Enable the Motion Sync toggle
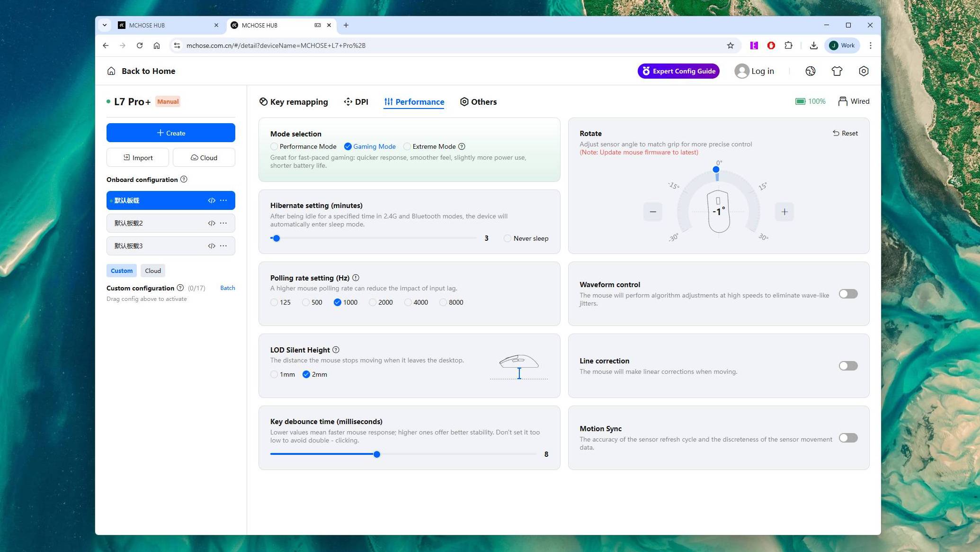Image resolution: width=980 pixels, height=552 pixels. coord(847,438)
